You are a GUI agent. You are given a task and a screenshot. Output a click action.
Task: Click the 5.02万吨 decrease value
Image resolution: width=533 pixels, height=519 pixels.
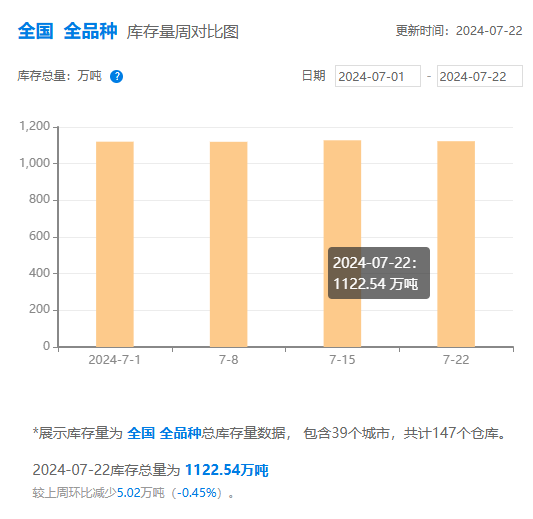point(141,493)
